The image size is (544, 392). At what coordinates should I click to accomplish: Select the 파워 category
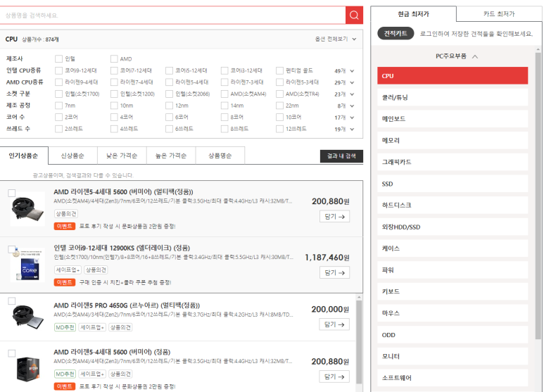(x=453, y=270)
